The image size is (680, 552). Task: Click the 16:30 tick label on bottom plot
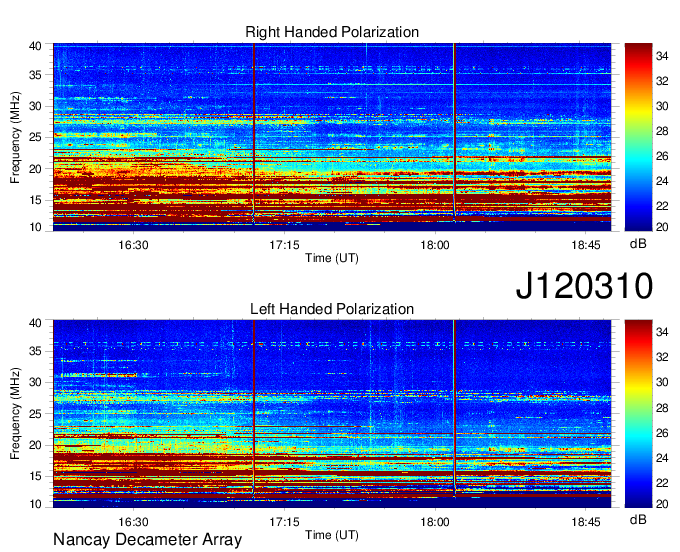coord(133,522)
